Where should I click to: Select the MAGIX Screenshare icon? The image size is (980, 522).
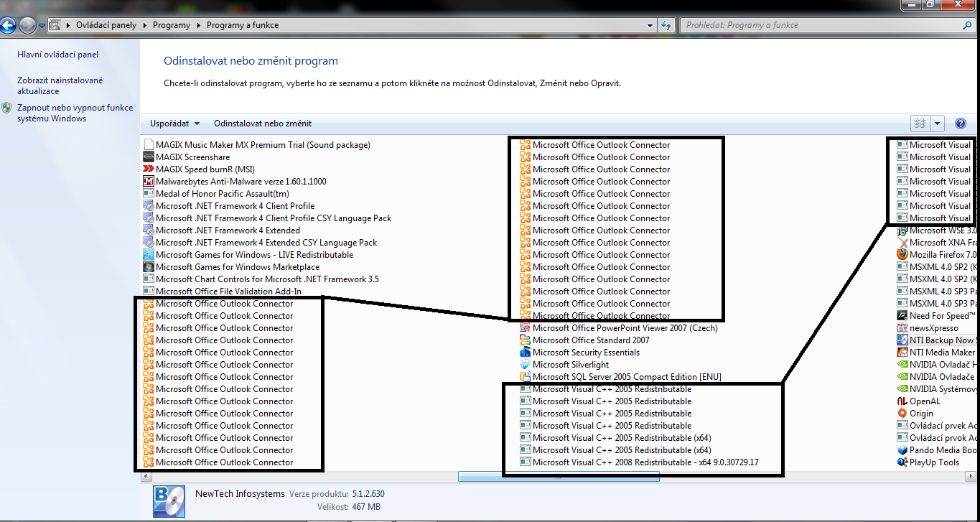pos(149,157)
